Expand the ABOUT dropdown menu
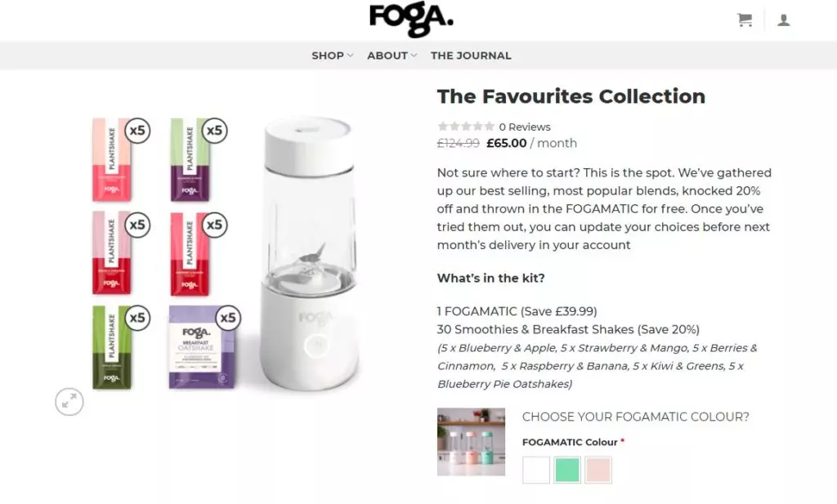The height and width of the screenshot is (504, 837). [x=392, y=56]
